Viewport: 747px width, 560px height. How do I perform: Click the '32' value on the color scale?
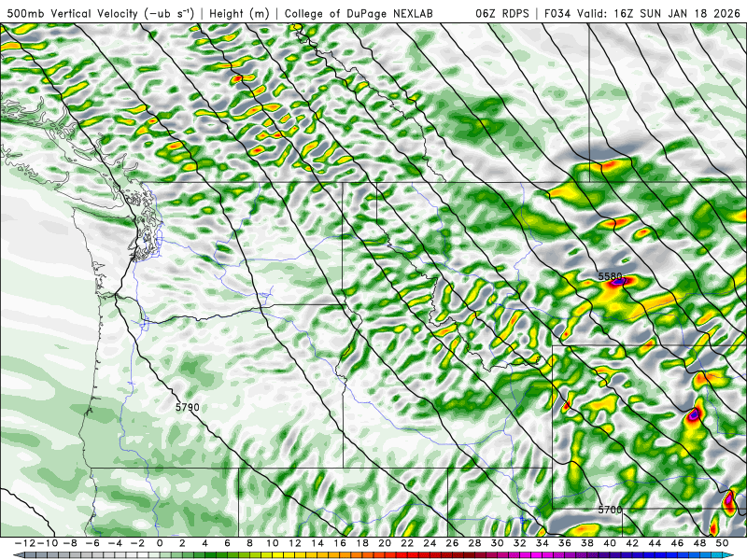[x=520, y=543]
